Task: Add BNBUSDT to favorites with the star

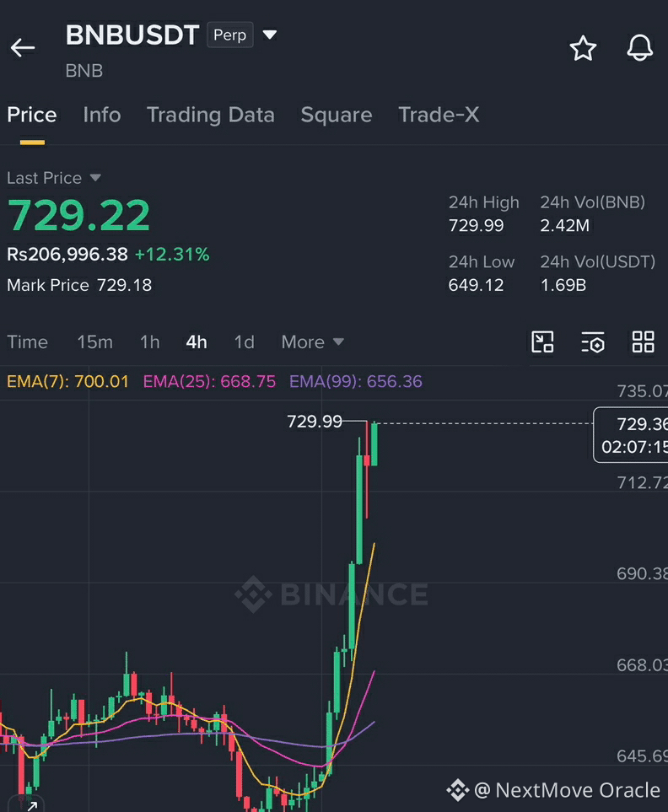Action: coord(583,48)
